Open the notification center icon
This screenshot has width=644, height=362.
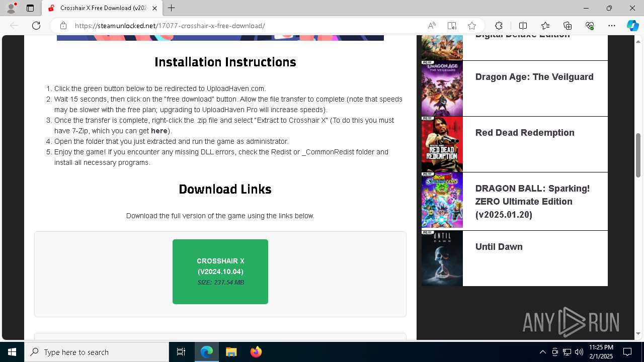pos(627,352)
